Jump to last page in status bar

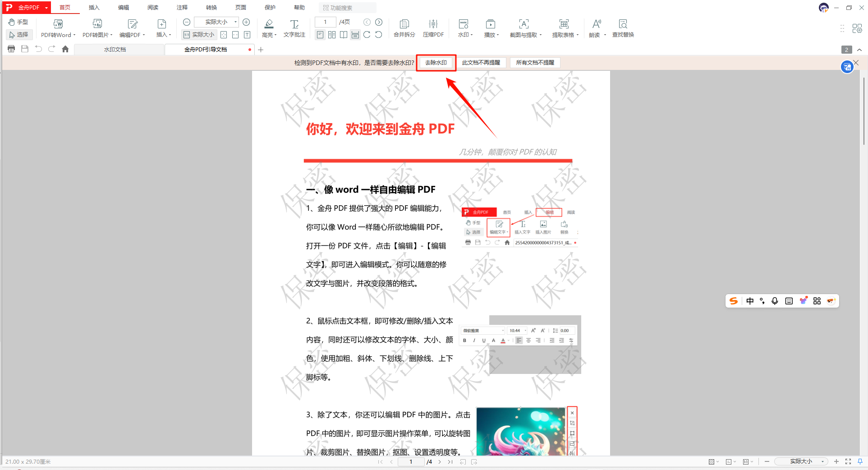click(x=450, y=462)
